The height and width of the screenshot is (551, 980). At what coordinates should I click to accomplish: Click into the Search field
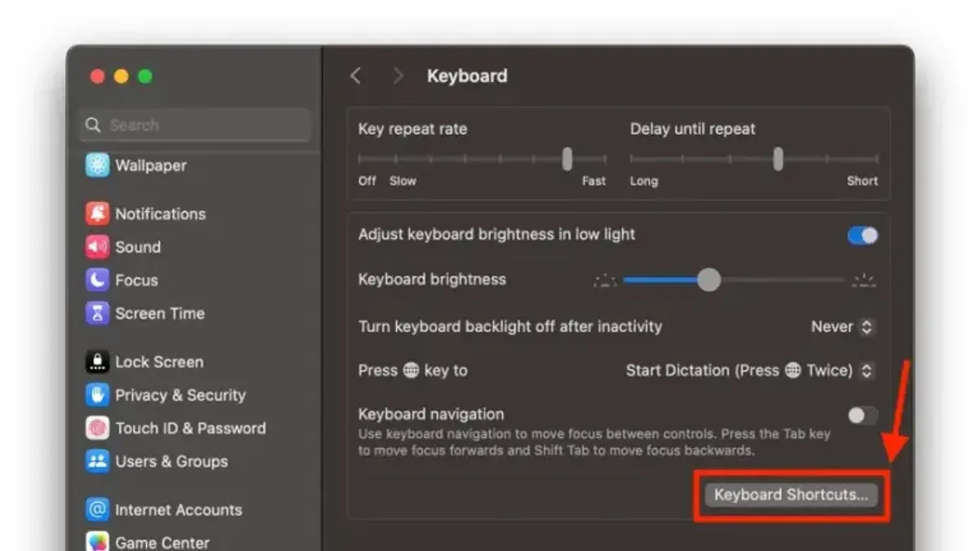(x=196, y=125)
